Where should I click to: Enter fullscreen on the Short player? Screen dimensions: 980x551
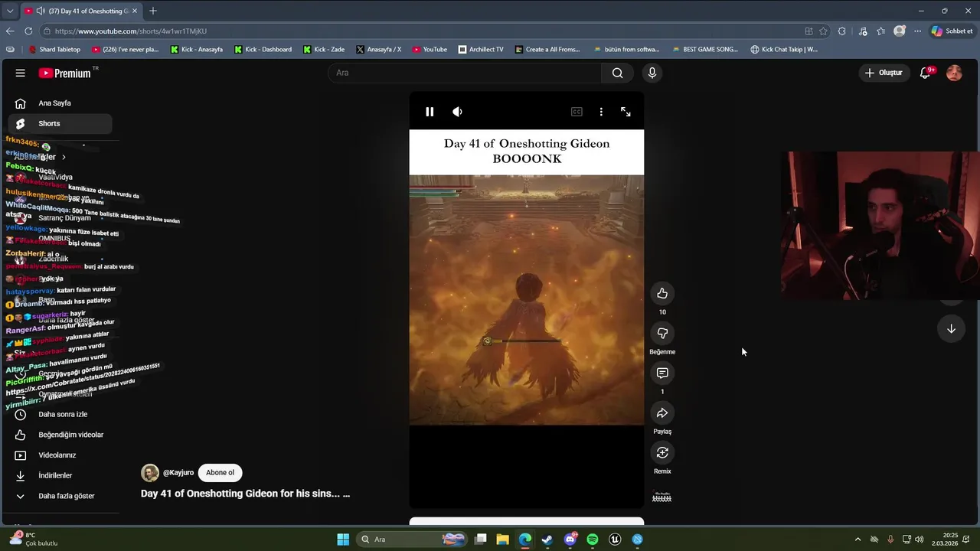tap(626, 112)
